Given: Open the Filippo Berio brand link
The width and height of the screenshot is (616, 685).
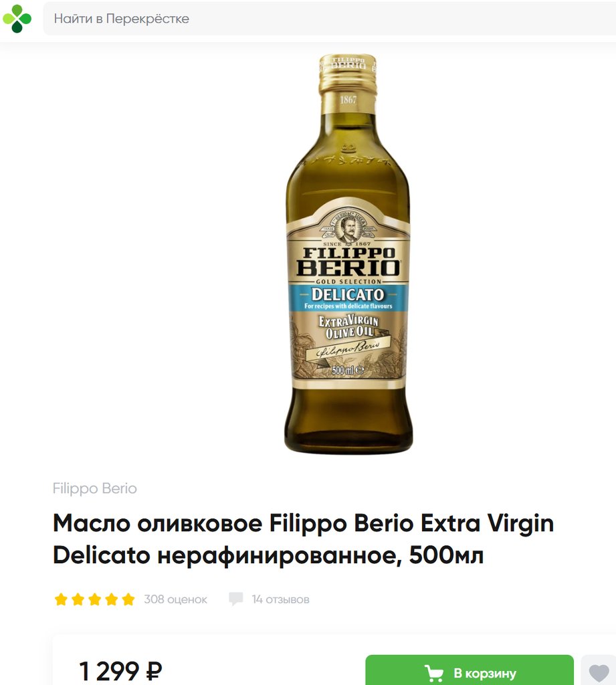Looking at the screenshot, I should 94,488.
